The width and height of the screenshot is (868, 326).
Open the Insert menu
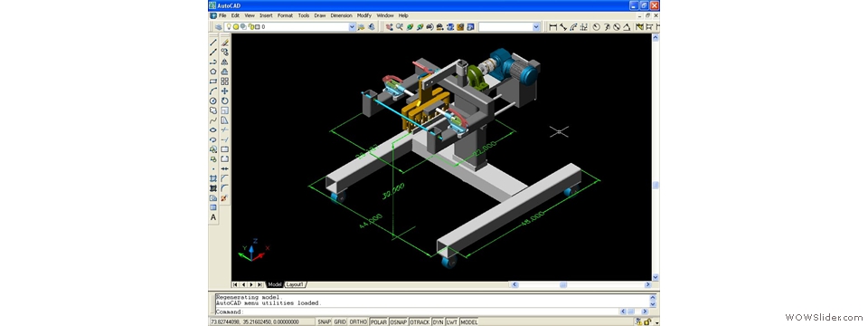pyautogui.click(x=266, y=15)
